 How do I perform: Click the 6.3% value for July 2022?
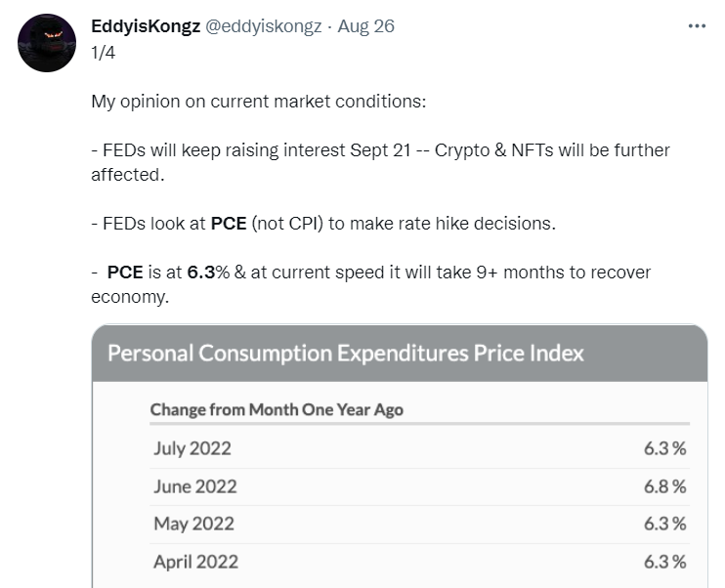tap(664, 448)
